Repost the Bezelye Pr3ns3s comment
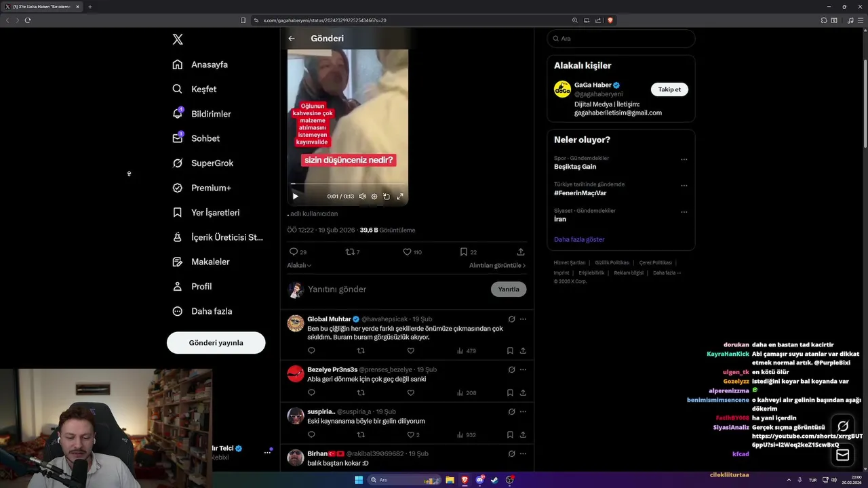Viewport: 868px width, 488px height. (361, 393)
